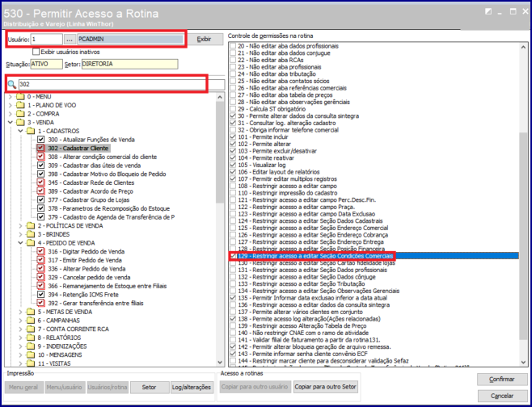Click the 5 - METAS DE VENDA folder icon

[x=31, y=312]
